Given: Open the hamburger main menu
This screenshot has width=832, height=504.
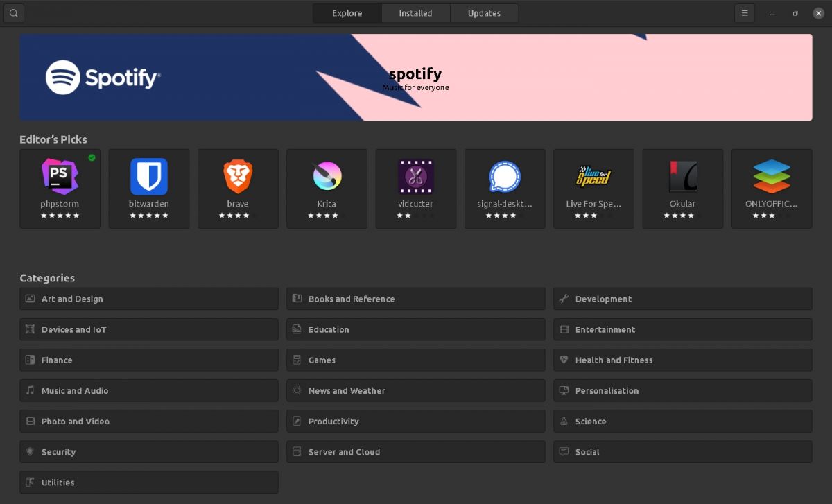Looking at the screenshot, I should click(x=745, y=13).
